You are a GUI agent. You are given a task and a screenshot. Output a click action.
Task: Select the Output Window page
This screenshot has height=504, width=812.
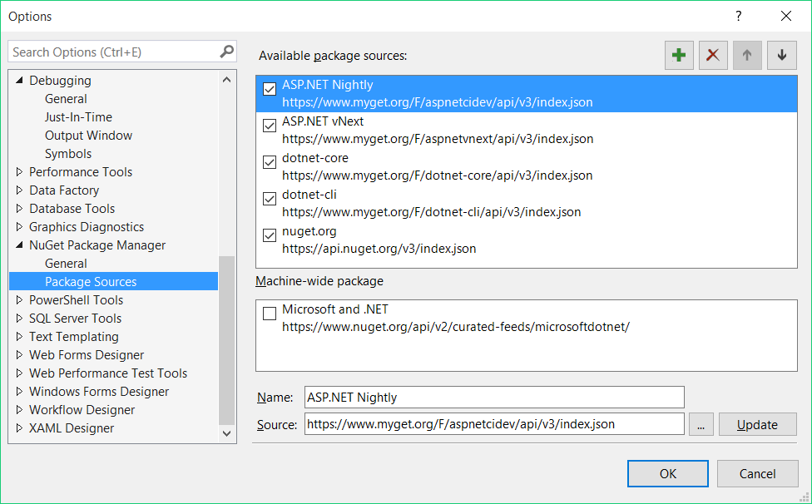pos(88,136)
